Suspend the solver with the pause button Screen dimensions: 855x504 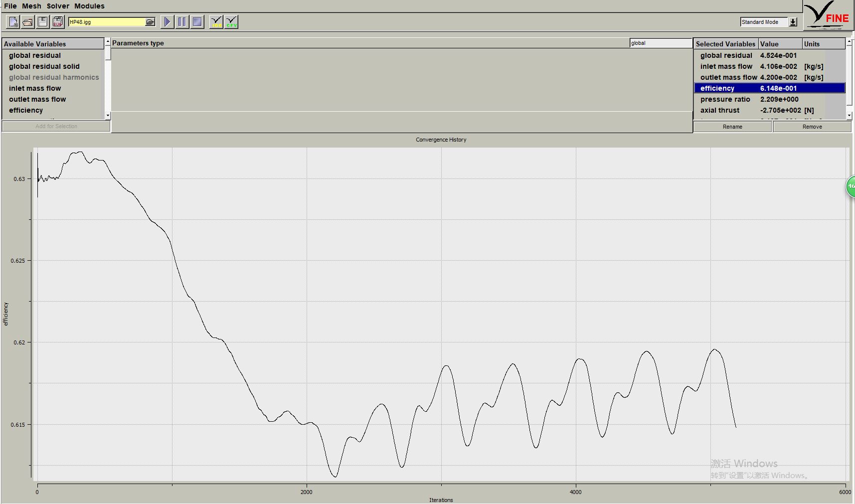click(182, 22)
